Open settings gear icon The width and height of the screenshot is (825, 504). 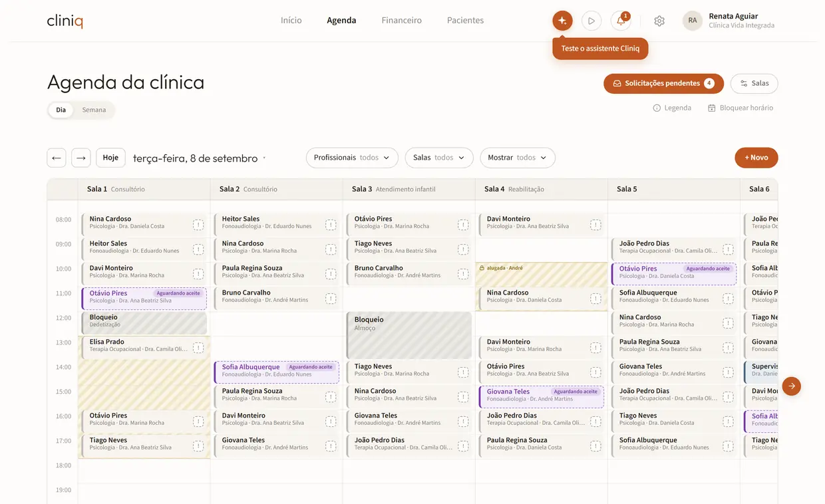pyautogui.click(x=659, y=21)
